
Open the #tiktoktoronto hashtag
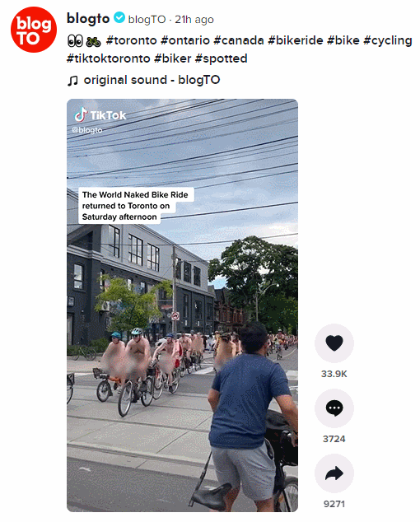(109, 58)
